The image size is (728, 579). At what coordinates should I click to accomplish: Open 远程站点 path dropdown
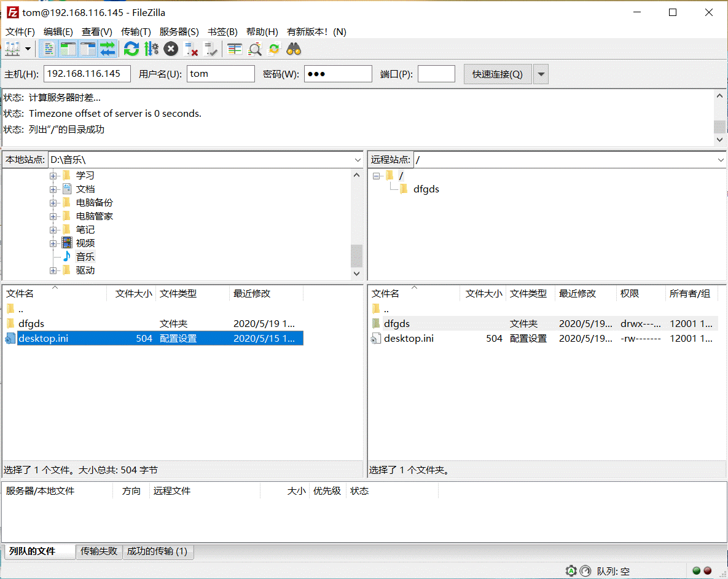[721, 160]
